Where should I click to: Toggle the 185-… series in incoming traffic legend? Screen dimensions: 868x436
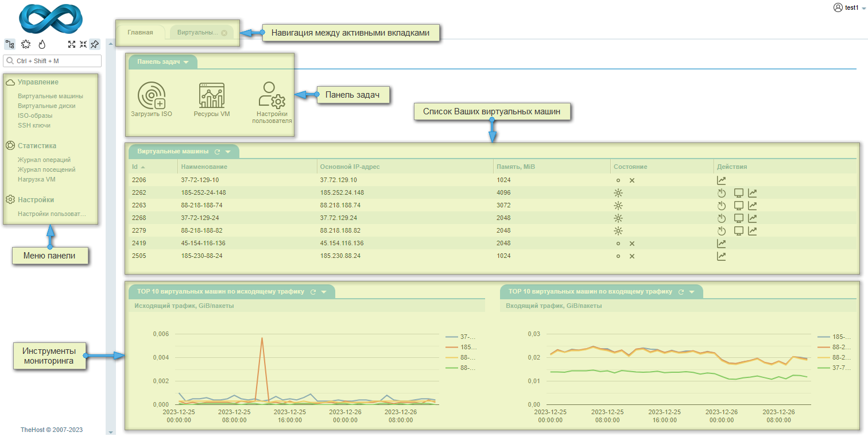[833, 337]
